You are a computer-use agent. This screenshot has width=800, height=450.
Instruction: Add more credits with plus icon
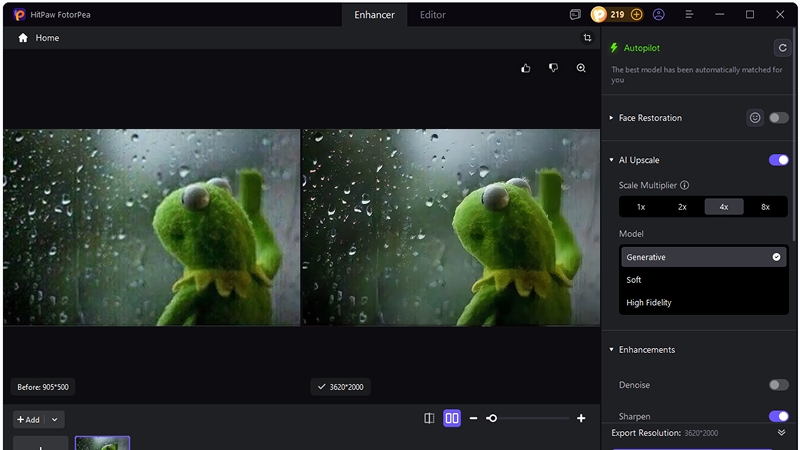coord(636,15)
